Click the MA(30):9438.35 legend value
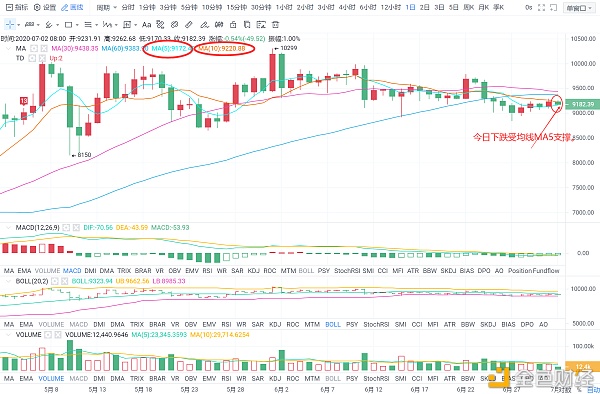 (75, 49)
